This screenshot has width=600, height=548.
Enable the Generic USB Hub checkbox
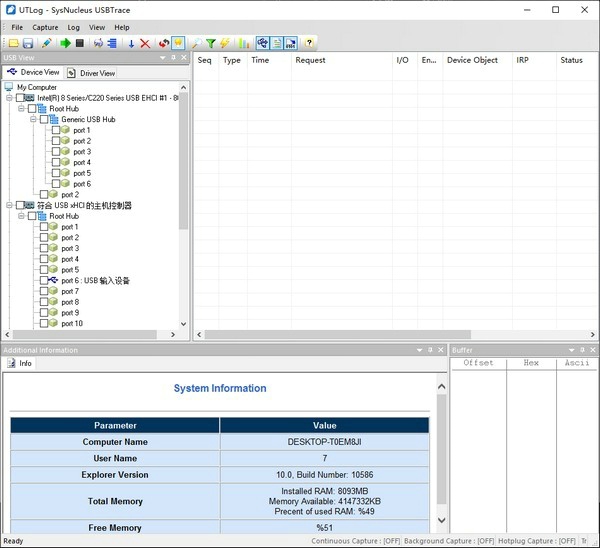[42, 119]
